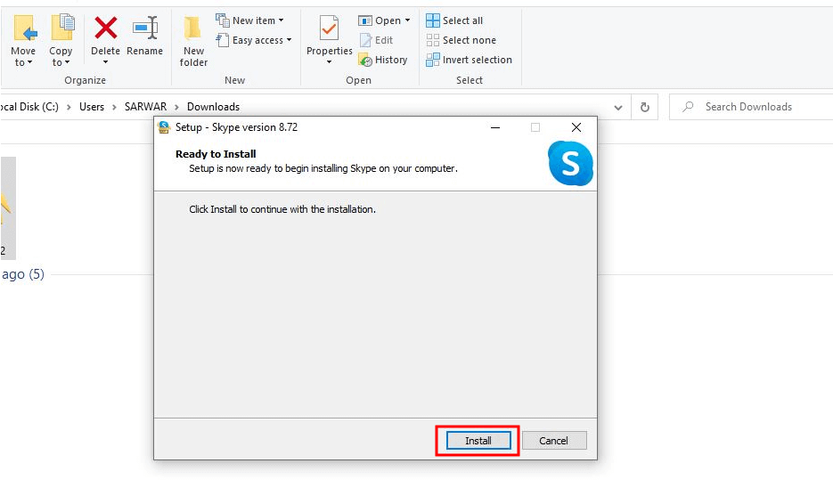Click Local Disk (C:) breadcrumb
Screen dimensions: 833x504
pos(29,107)
